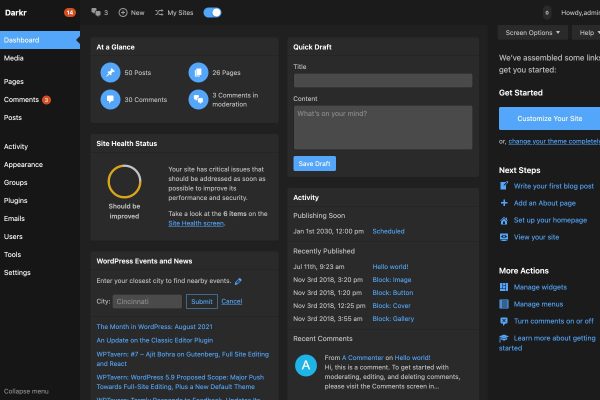Click the Manage menus icon

click(x=504, y=304)
